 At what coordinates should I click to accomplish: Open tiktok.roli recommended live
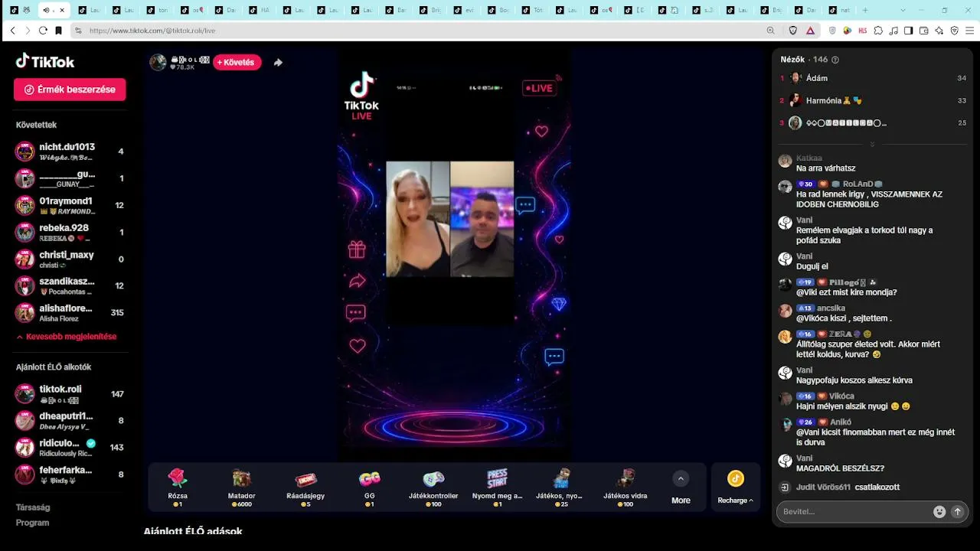pyautogui.click(x=70, y=394)
